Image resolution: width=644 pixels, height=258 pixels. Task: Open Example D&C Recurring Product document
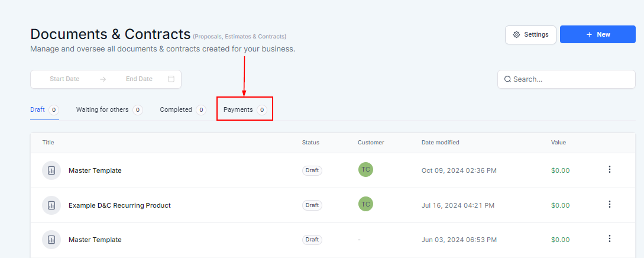(x=119, y=205)
